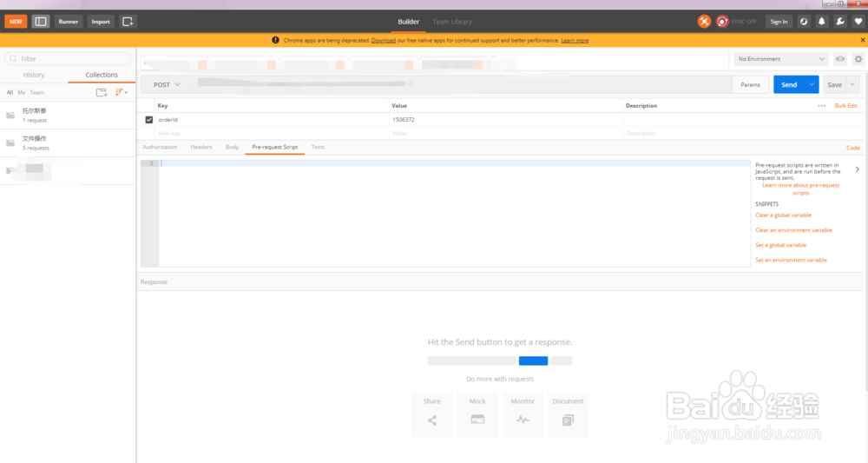Click the SYNC OFF status icon
This screenshot has width=868, height=463.
coord(722,22)
